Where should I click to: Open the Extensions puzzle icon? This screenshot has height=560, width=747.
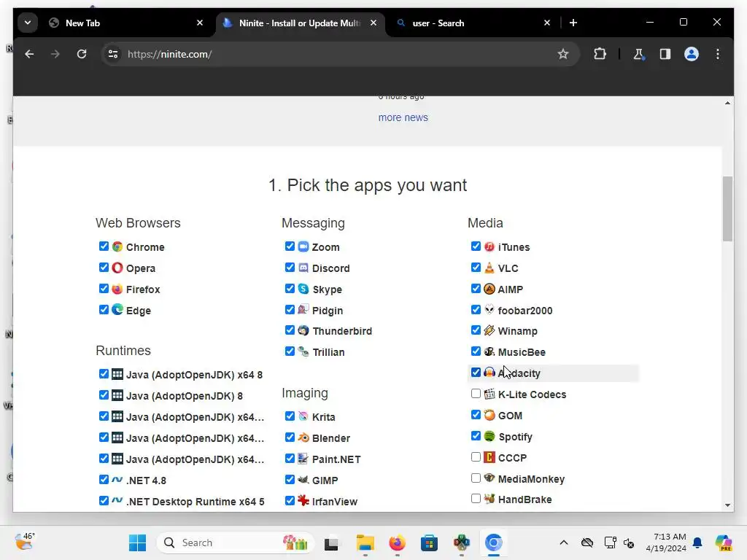600,54
